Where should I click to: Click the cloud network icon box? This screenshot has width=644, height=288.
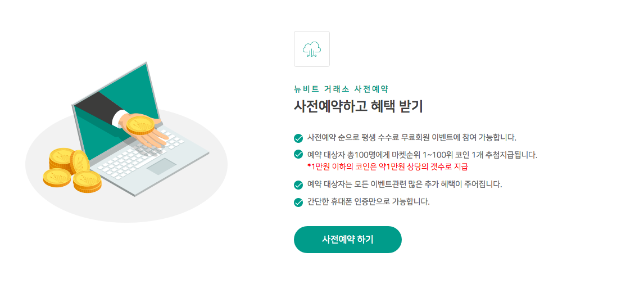311,49
